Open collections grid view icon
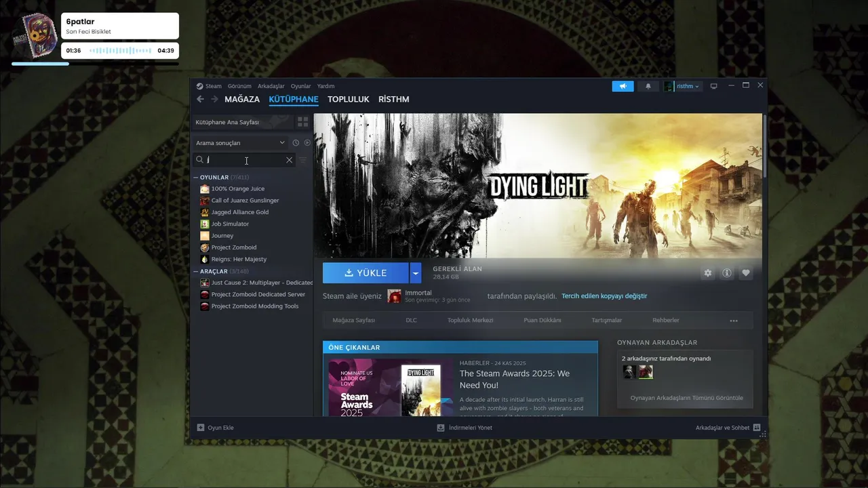The image size is (868, 488). pyautogui.click(x=302, y=122)
